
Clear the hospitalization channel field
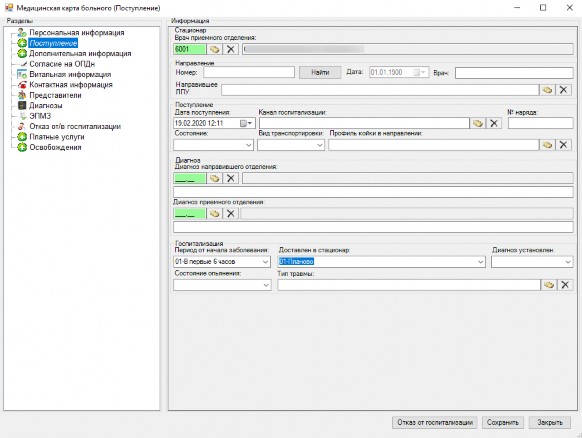tap(494, 123)
